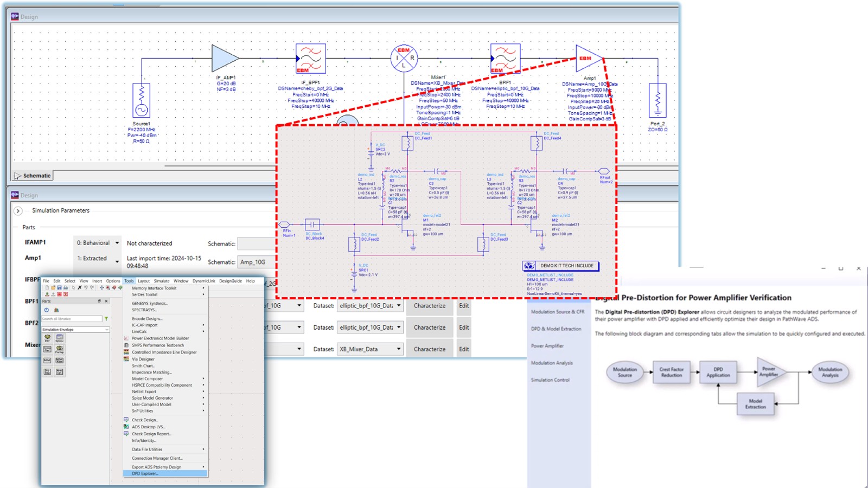This screenshot has height=488, width=868.
Task: Open the Simulate menu
Action: click(162, 281)
